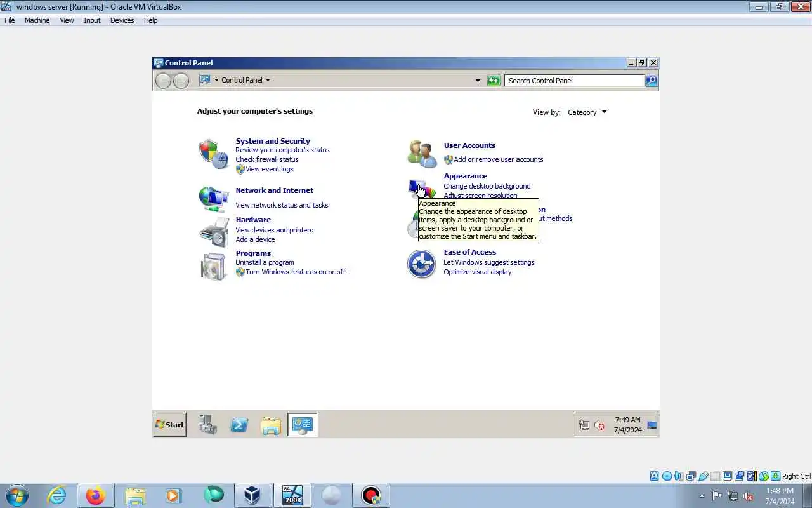Click Add a device link
The image size is (812, 508).
pos(255,239)
